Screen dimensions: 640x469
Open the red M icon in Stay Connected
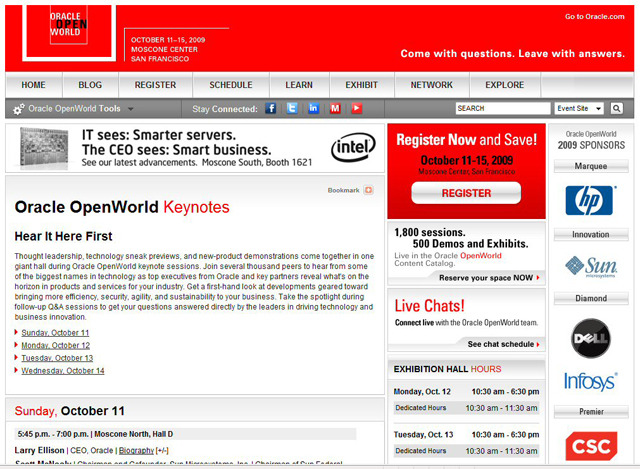pos(335,108)
